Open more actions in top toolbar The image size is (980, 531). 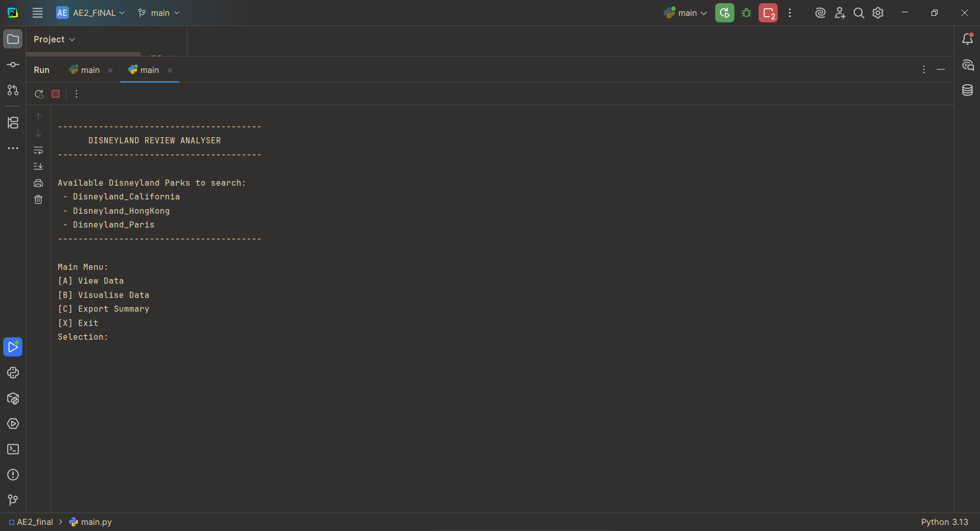click(790, 13)
